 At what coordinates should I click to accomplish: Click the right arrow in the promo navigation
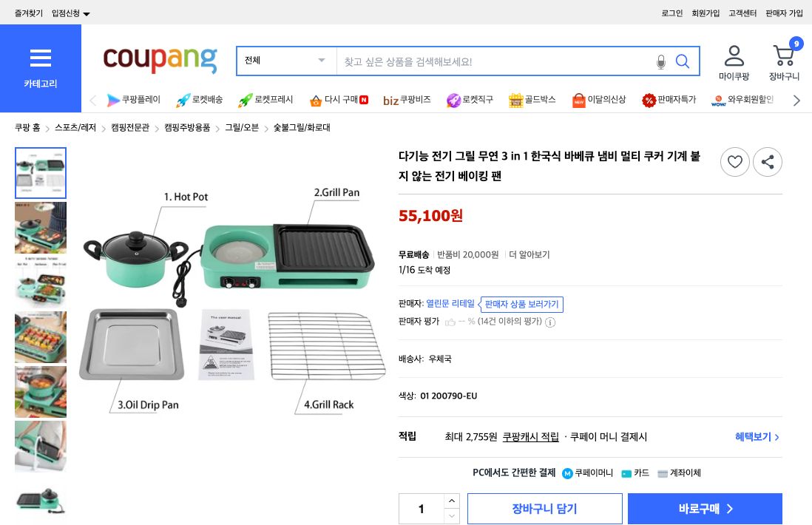(796, 100)
